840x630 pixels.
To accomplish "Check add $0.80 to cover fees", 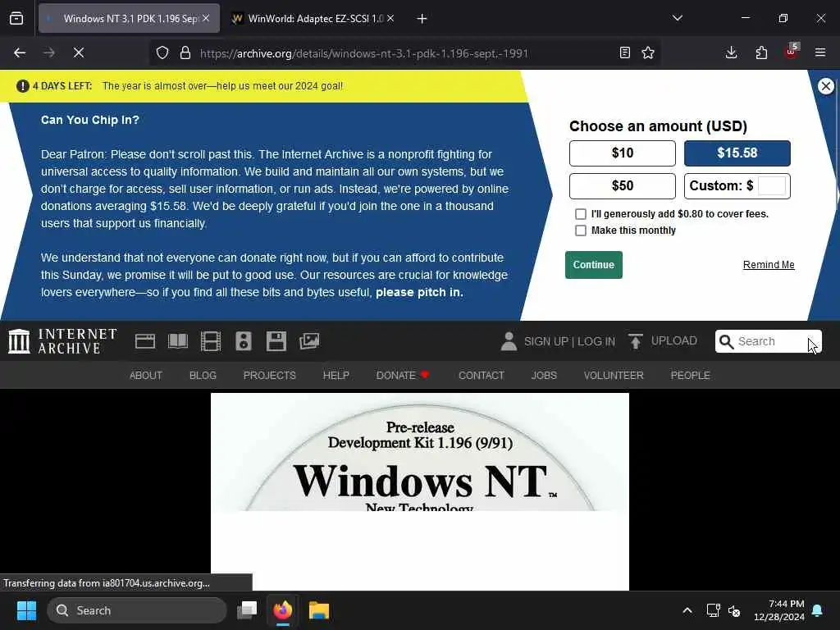I will point(581,214).
